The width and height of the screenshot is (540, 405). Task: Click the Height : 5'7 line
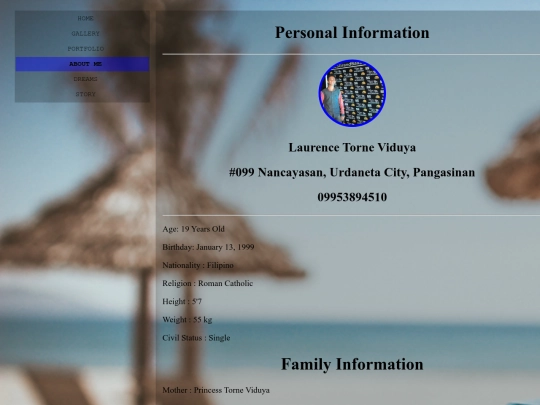click(x=182, y=302)
